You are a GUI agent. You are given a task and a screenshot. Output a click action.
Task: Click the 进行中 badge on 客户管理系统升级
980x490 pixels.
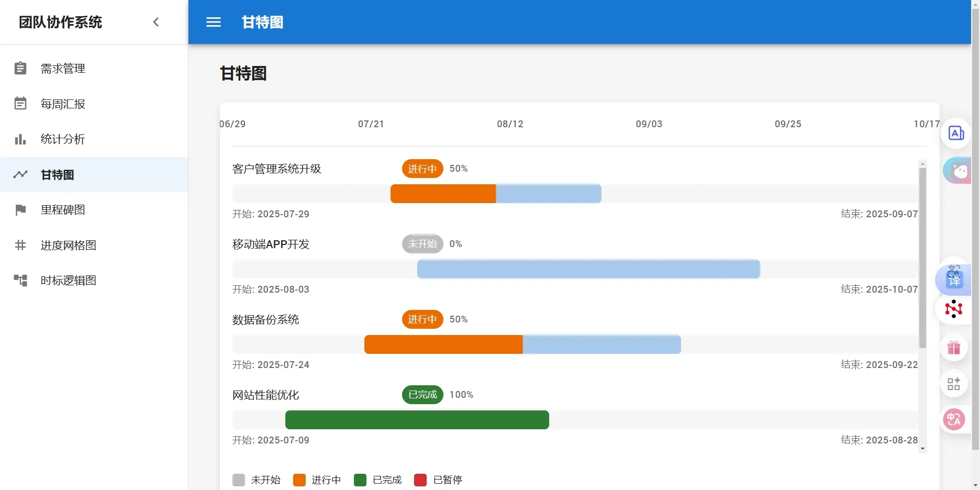click(422, 169)
